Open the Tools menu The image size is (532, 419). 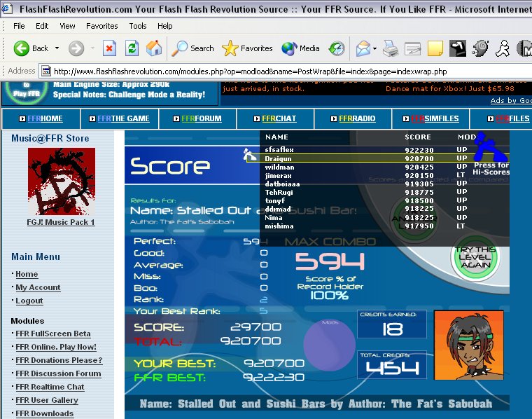click(138, 26)
